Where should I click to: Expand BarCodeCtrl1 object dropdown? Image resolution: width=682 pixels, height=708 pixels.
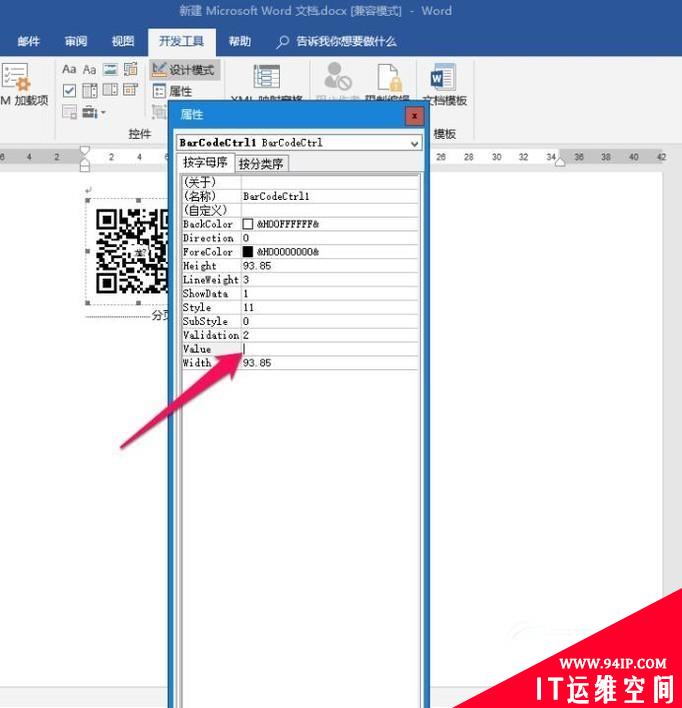click(414, 144)
